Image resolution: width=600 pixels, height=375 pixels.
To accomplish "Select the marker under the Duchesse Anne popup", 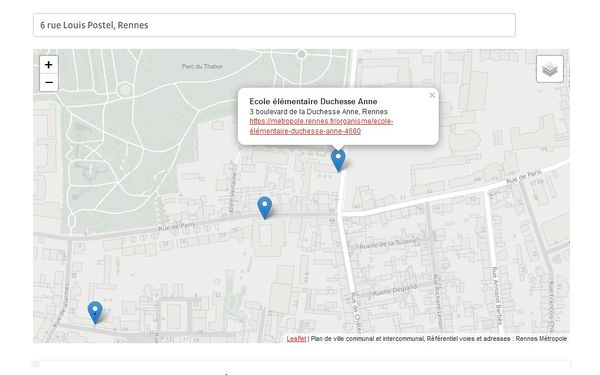I will [x=338, y=160].
